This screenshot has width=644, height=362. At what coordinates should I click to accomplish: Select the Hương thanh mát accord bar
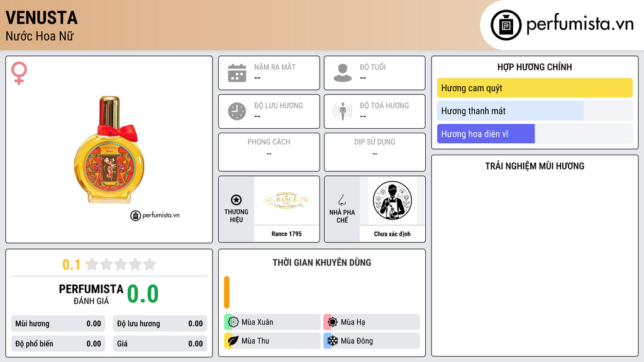[x=535, y=111]
